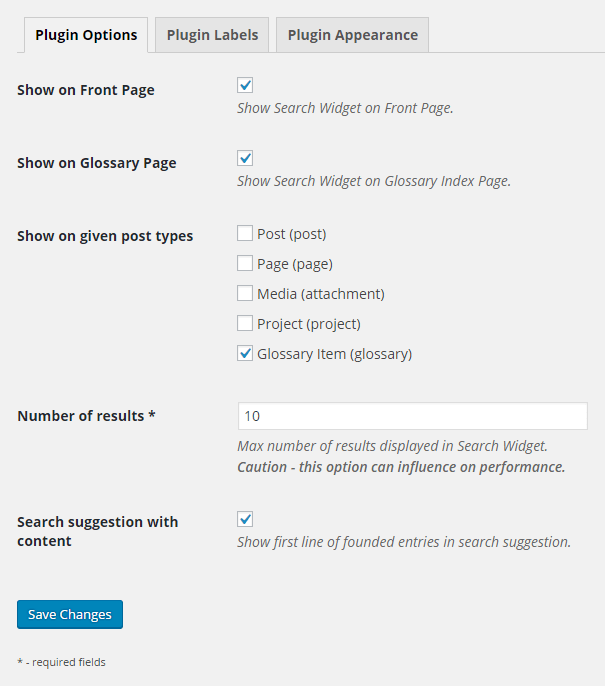Check the Media (attachment) checkbox
Viewport: 605px width, 686px height.
coord(245,294)
